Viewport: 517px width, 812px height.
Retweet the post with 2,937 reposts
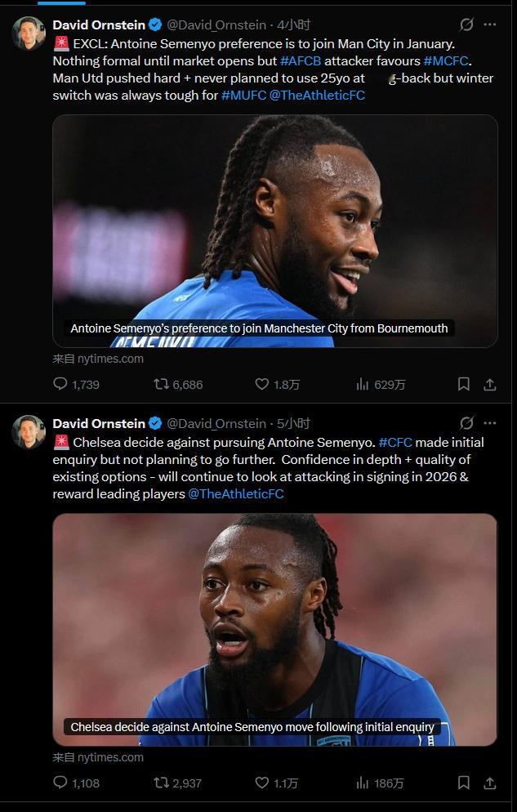pos(177,783)
